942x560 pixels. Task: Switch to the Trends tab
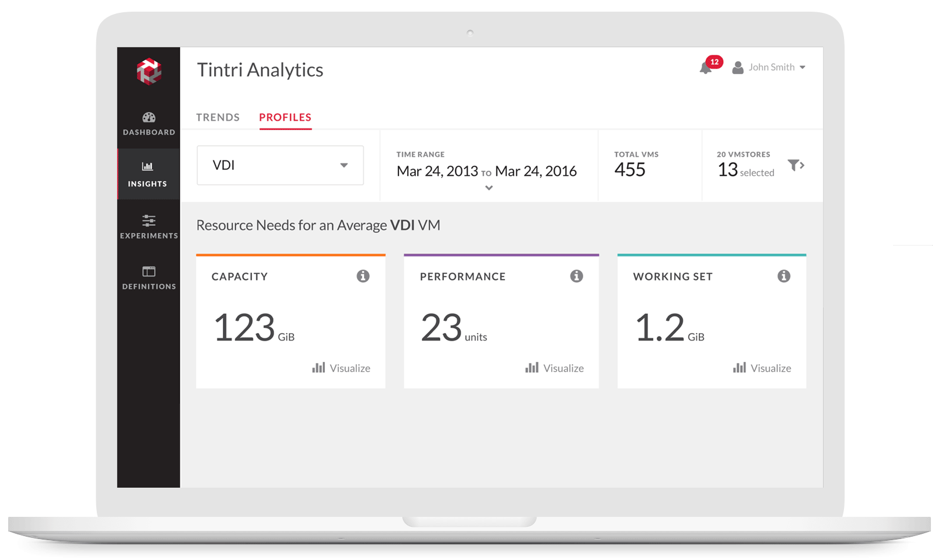click(218, 117)
